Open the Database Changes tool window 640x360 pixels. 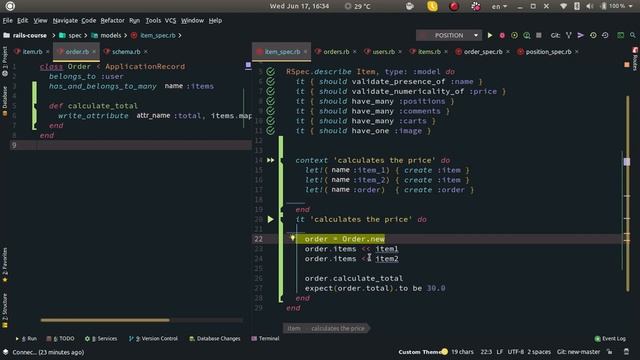coord(215,338)
